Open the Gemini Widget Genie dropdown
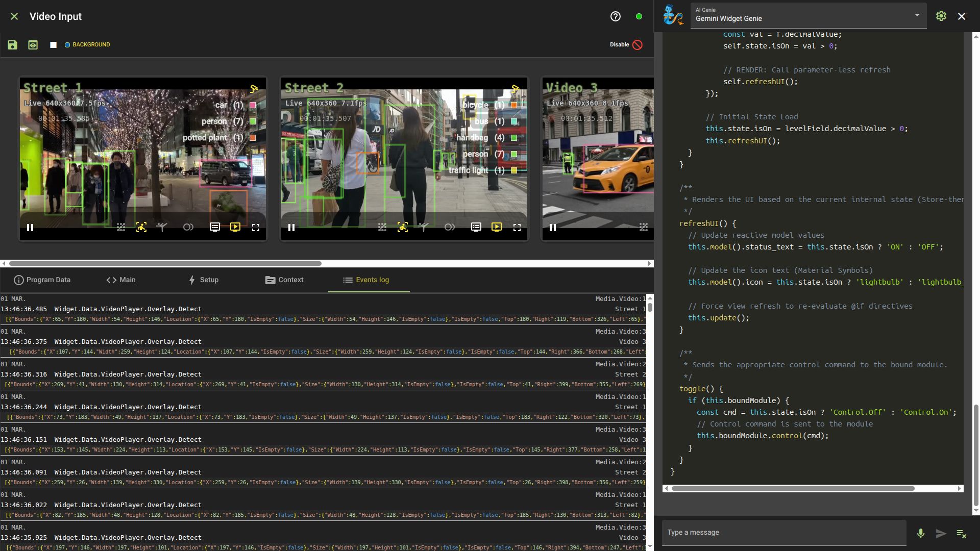Viewport: 980px width, 551px height. [917, 15]
